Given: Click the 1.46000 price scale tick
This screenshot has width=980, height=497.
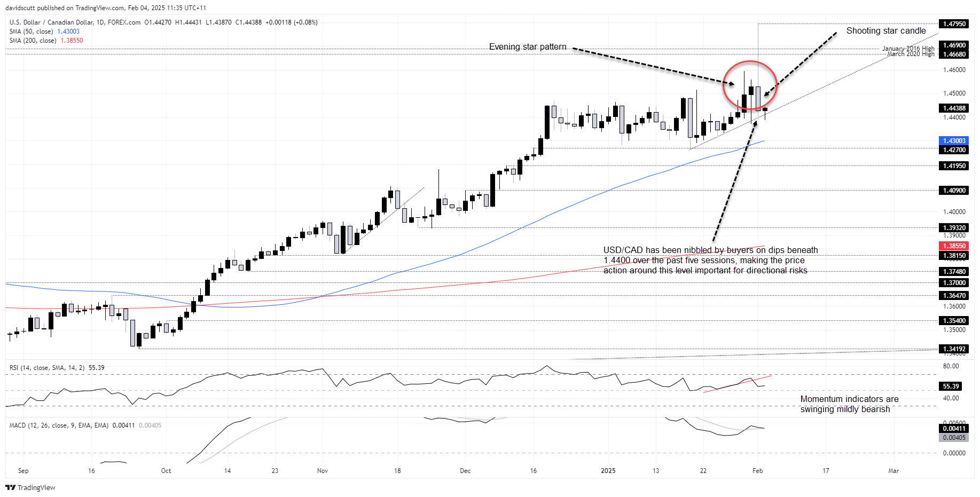Looking at the screenshot, I should [954, 70].
